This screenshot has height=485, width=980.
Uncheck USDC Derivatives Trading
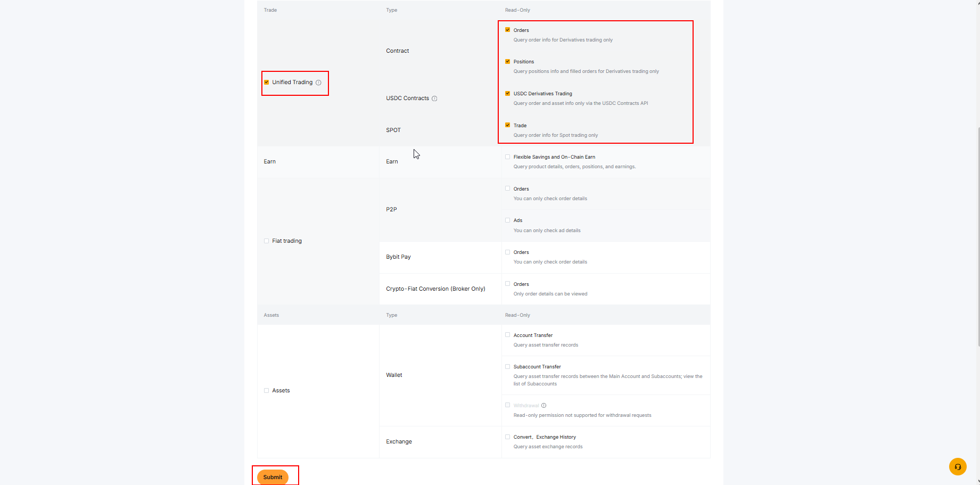coord(508,93)
